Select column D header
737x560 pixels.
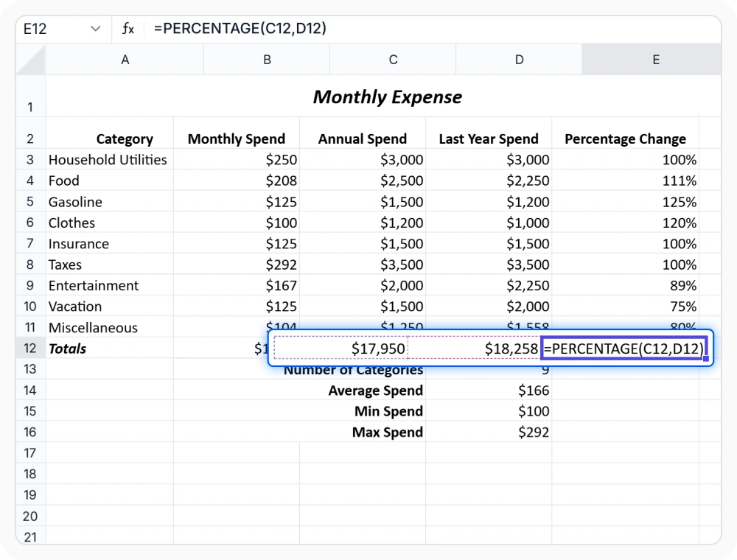coord(519,60)
